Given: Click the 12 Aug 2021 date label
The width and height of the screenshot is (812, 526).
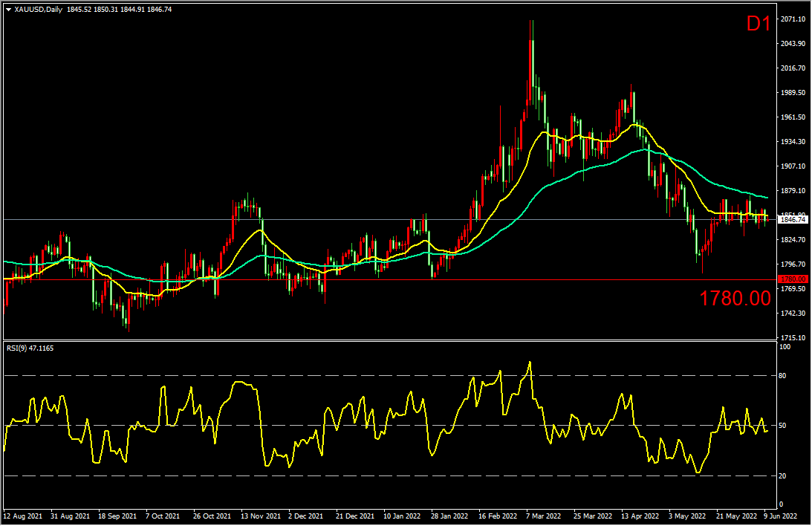Looking at the screenshot, I should click(x=23, y=516).
